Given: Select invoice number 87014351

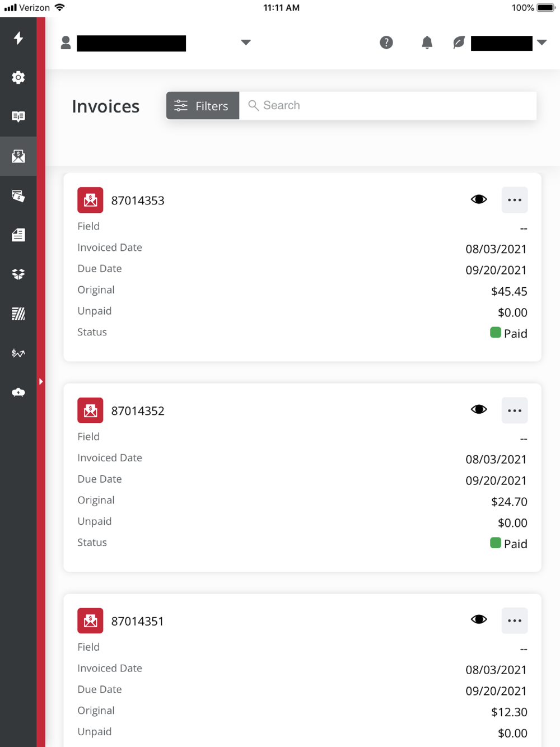Looking at the screenshot, I should click(x=137, y=621).
